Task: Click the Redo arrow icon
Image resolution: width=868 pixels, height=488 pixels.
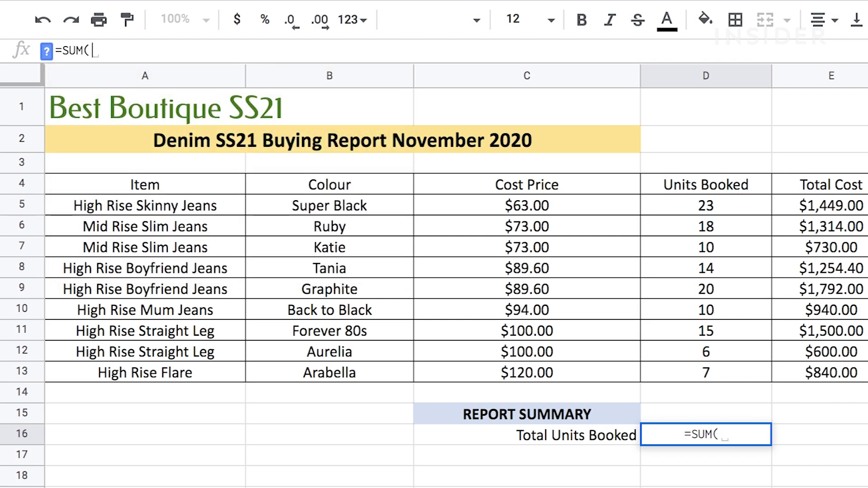Action: tap(71, 19)
